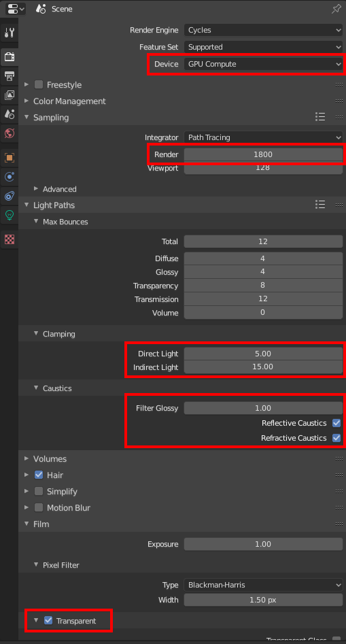Image resolution: width=346 pixels, height=644 pixels.
Task: Open World properties tab
Action: 10,133
